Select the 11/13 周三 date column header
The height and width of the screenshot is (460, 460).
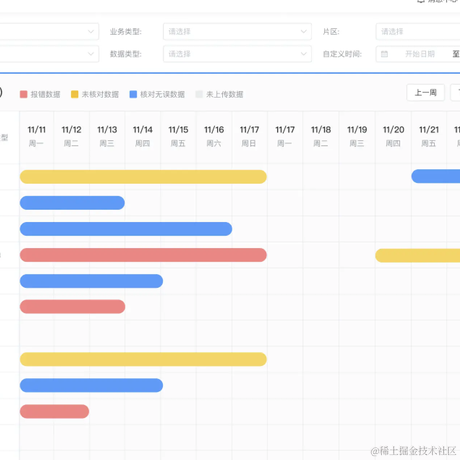(x=107, y=136)
